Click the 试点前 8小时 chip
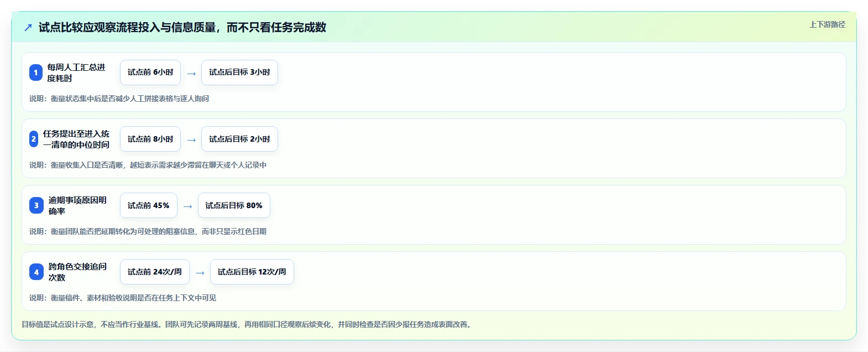The width and height of the screenshot is (868, 352). 150,139
